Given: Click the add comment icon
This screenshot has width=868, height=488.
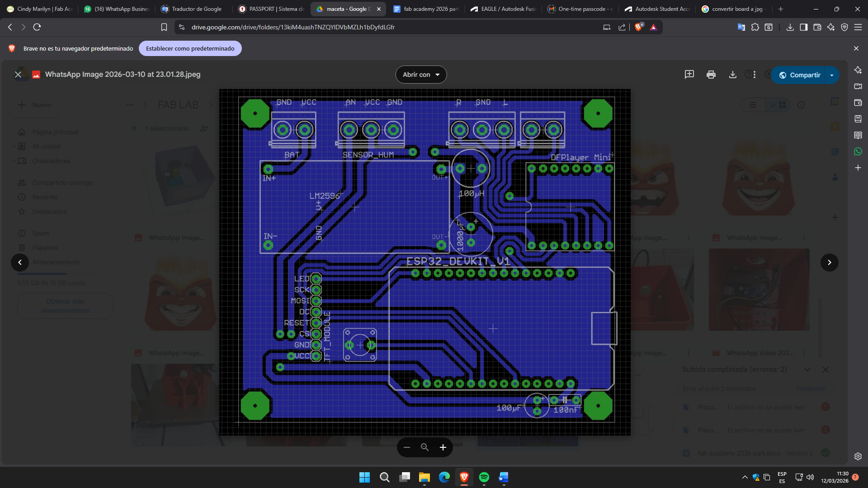Looking at the screenshot, I should click(x=689, y=75).
